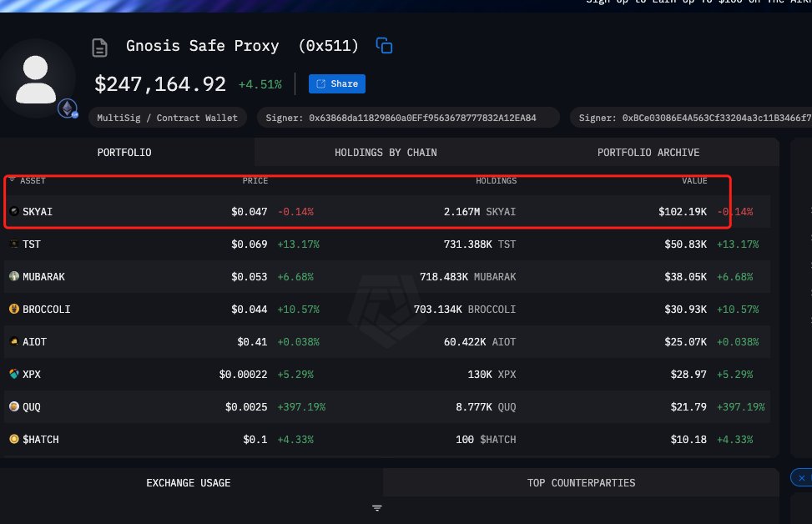Click the QUQ token icon

click(14, 406)
